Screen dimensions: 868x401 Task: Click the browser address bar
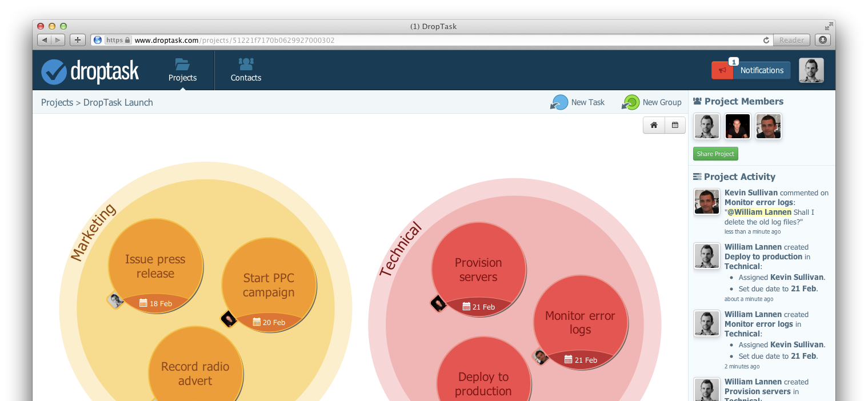(400, 40)
